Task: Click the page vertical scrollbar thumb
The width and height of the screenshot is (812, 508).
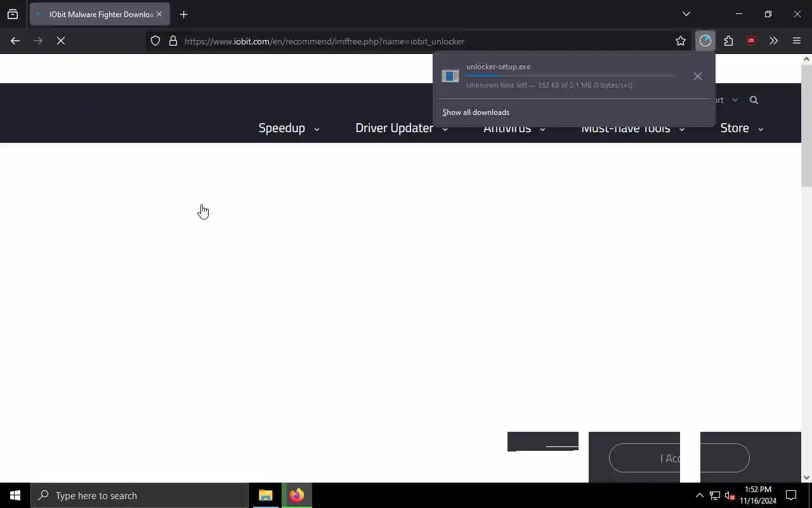Action: (806, 125)
